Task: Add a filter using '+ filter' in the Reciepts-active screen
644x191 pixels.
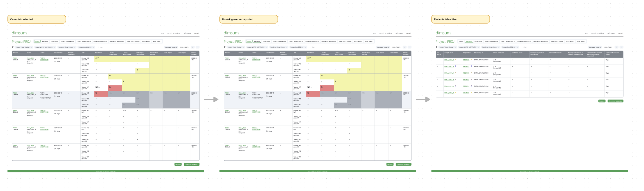Action: coord(524,47)
